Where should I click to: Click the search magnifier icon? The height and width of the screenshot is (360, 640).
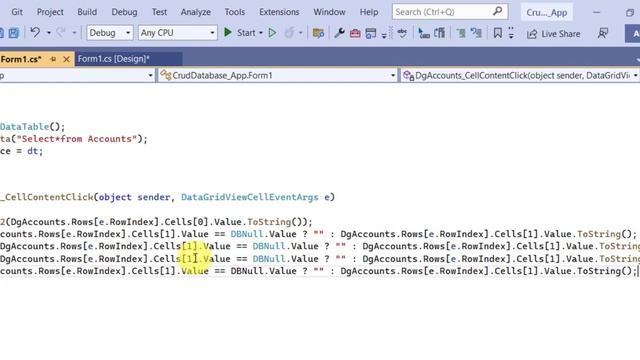[497, 11]
